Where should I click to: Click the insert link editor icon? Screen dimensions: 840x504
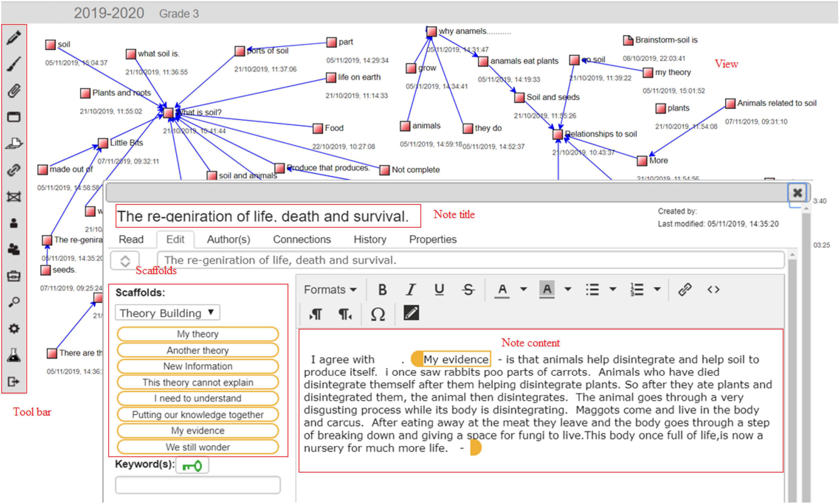click(685, 290)
